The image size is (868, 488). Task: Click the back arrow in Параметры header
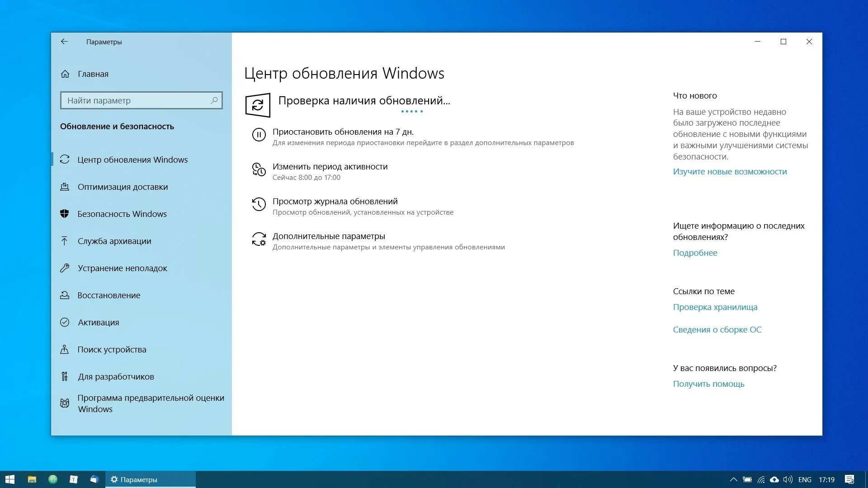pyautogui.click(x=64, y=42)
